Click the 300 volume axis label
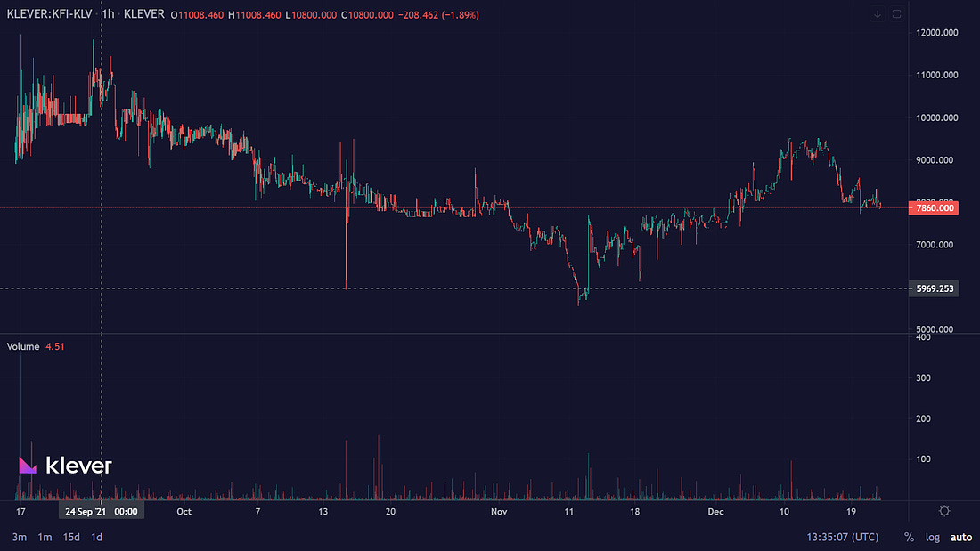The width and height of the screenshot is (980, 551). point(923,378)
